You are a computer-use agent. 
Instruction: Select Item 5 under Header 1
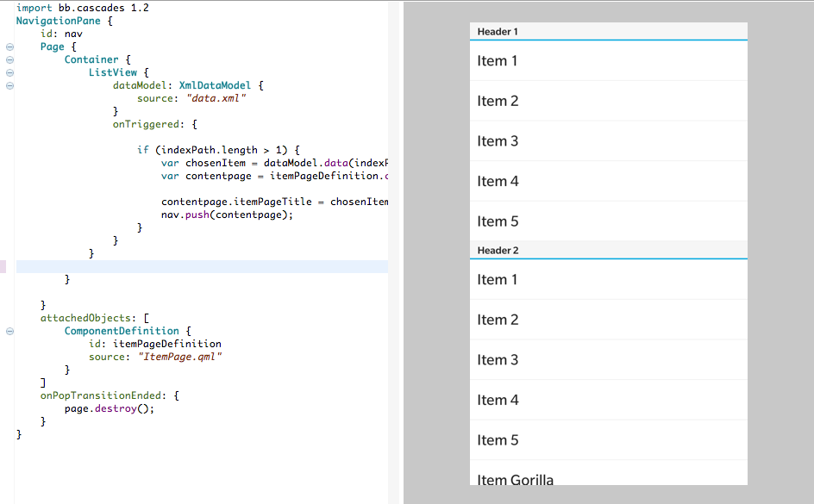point(608,221)
